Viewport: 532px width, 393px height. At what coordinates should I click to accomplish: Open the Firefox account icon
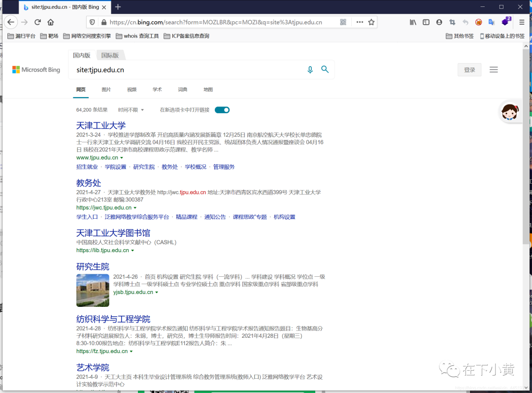439,22
